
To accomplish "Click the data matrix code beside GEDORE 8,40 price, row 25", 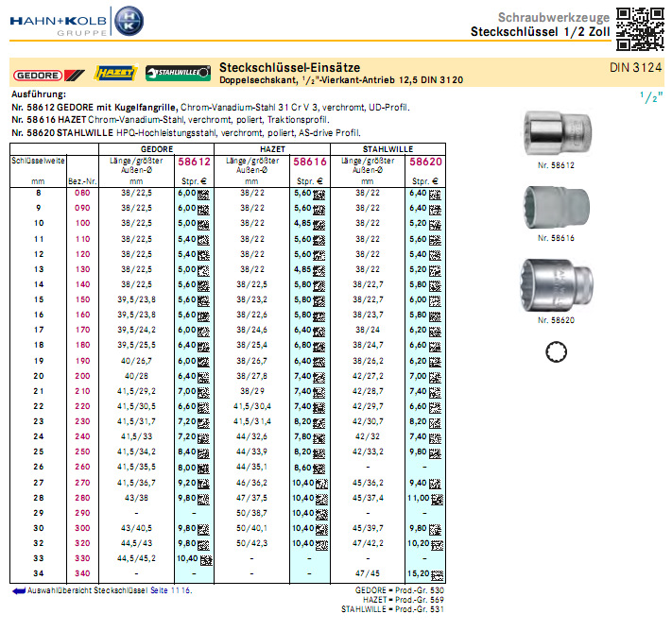I will [x=203, y=453].
